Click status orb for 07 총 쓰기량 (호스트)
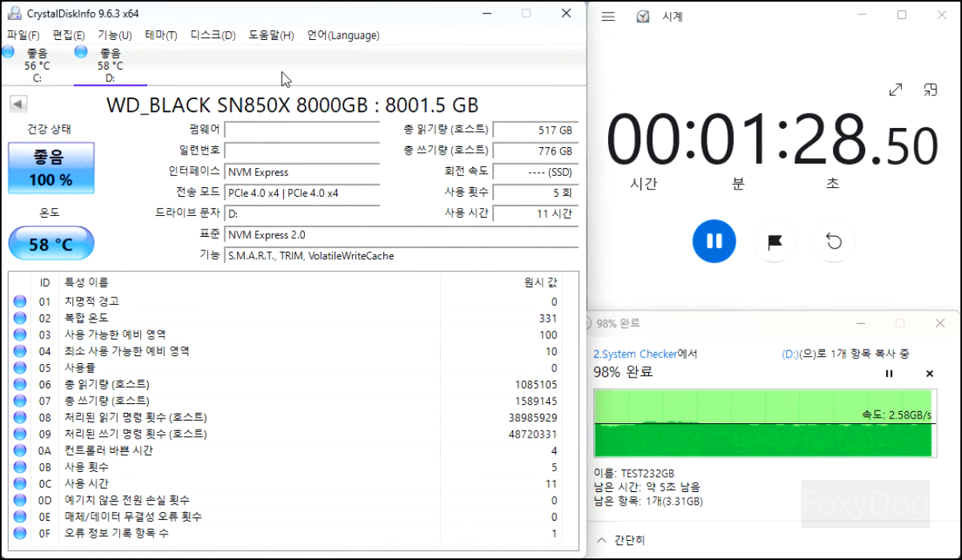The height and width of the screenshot is (560, 962). (20, 401)
